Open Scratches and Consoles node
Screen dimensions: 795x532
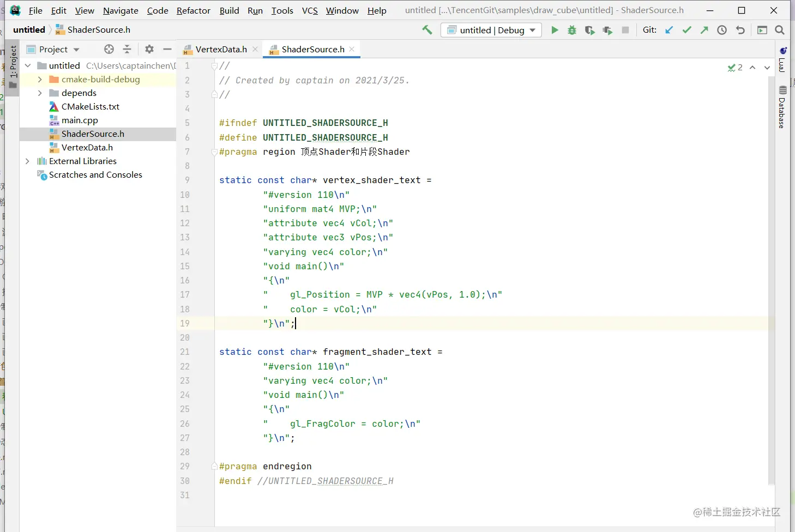click(95, 174)
